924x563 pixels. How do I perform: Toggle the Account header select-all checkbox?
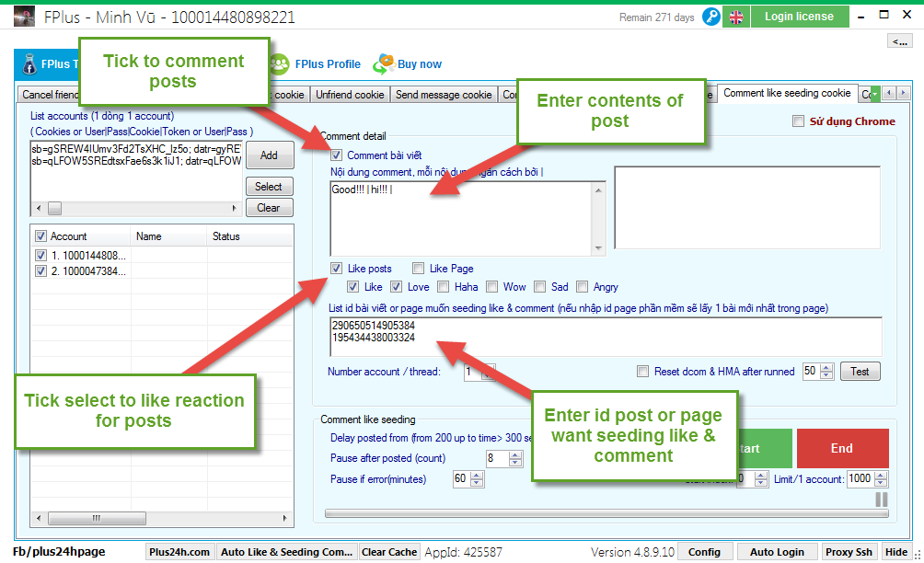40,236
